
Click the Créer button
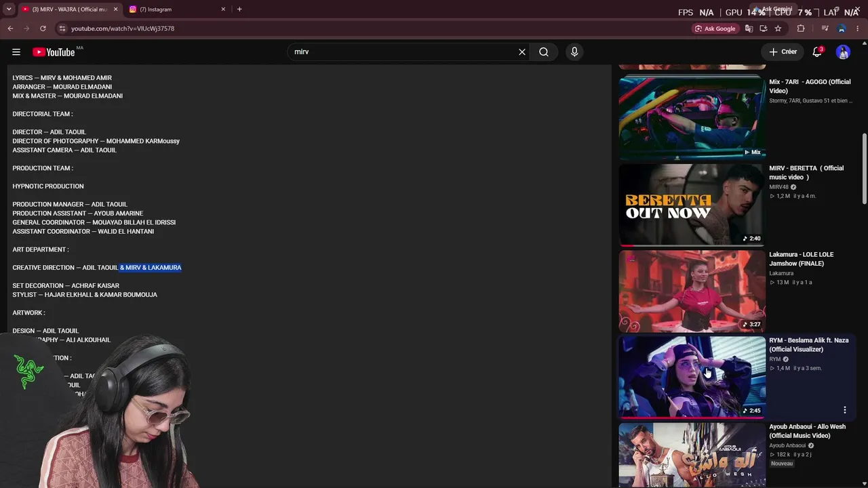783,52
